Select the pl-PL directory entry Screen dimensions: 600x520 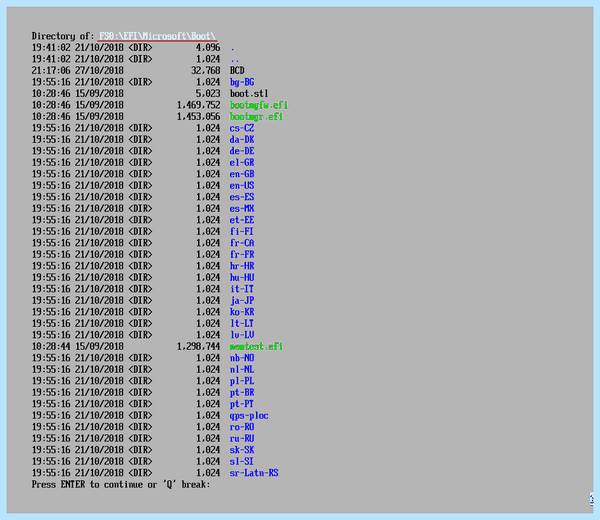click(242, 381)
